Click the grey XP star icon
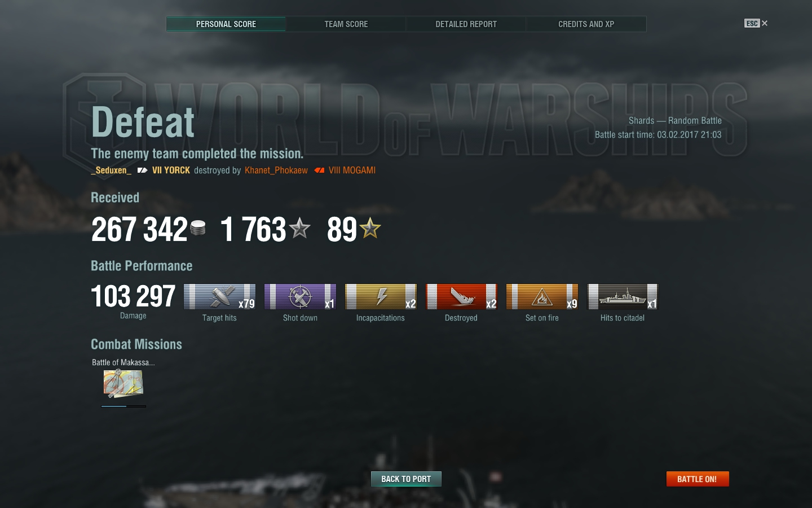 pyautogui.click(x=299, y=228)
